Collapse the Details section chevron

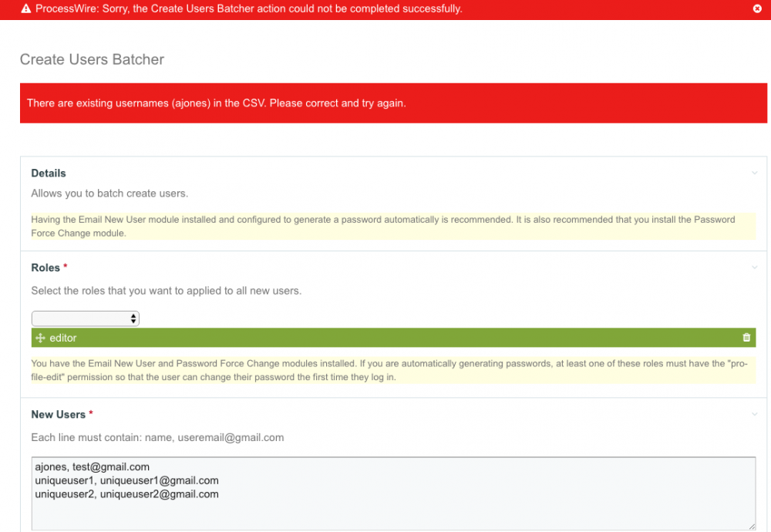click(x=754, y=173)
